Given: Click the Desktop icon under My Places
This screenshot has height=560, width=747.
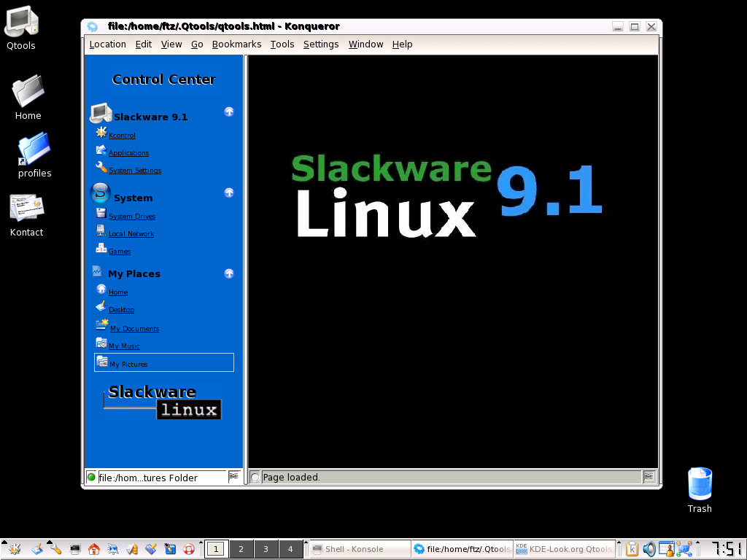Looking at the screenshot, I should coord(101,306).
